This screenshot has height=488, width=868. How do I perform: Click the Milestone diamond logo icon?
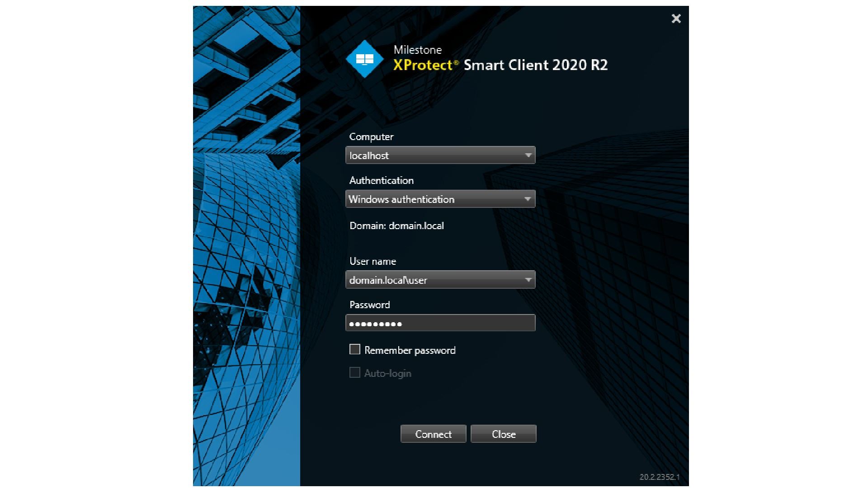364,59
